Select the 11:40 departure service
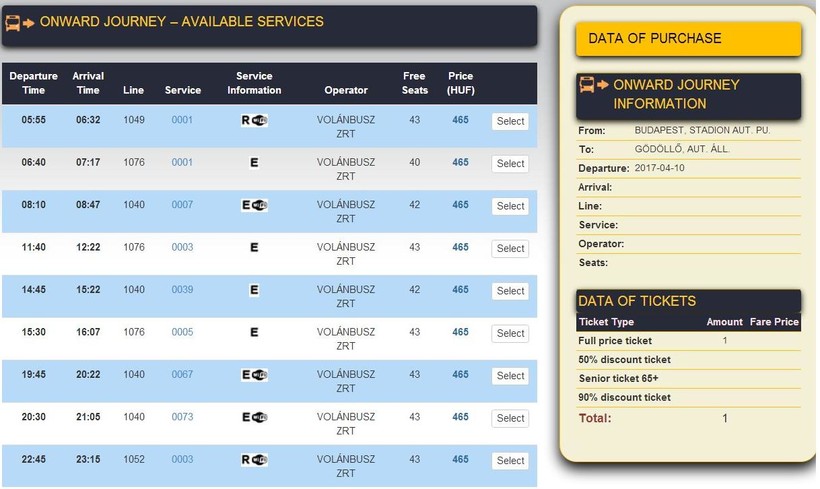The width and height of the screenshot is (820, 489). (x=510, y=249)
